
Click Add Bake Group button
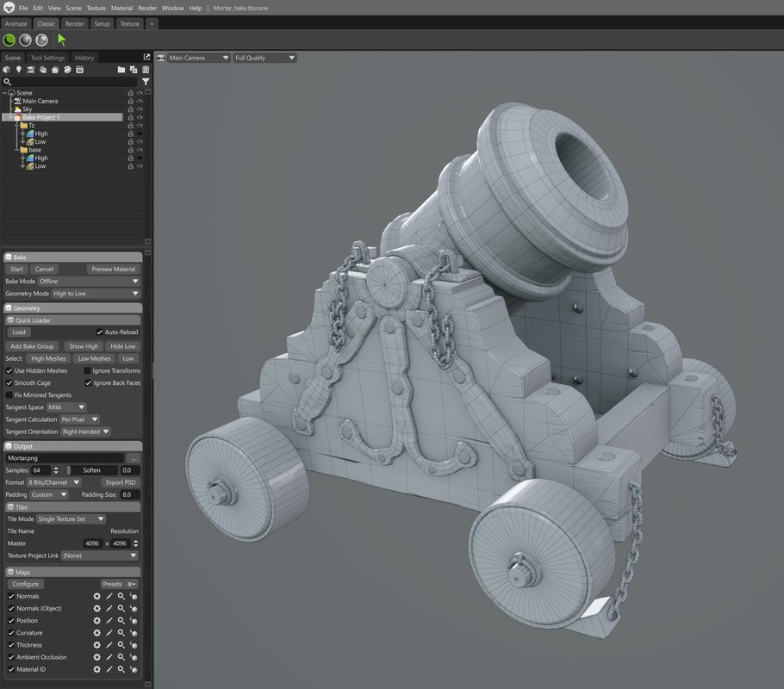(x=32, y=346)
